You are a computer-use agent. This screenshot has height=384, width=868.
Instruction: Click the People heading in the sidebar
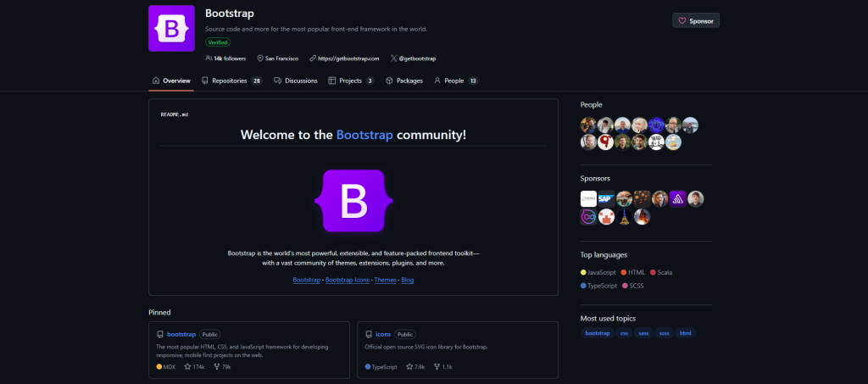tap(591, 104)
